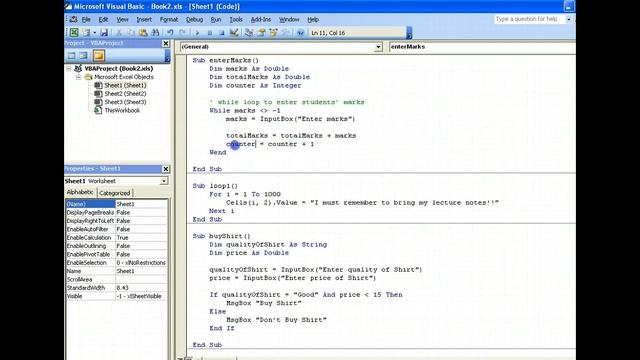Open the (General) object dropdown
640x360 pixels.
tap(378, 47)
